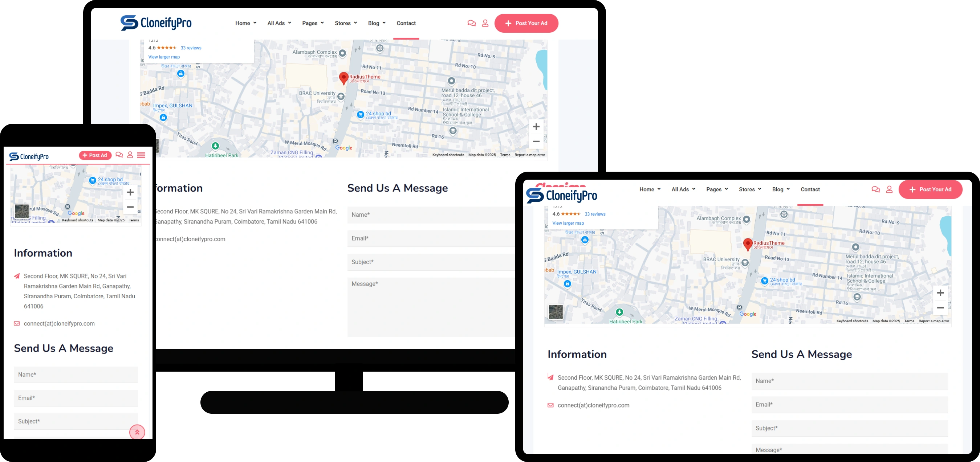This screenshot has width=980, height=462.
Task: Zoom in on the desktop map
Action: (x=536, y=127)
